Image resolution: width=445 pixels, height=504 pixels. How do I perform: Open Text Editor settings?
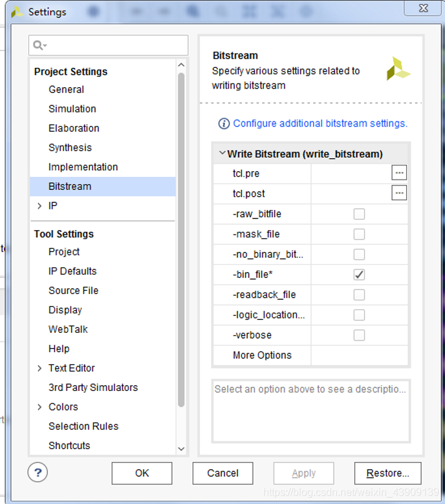(x=71, y=368)
